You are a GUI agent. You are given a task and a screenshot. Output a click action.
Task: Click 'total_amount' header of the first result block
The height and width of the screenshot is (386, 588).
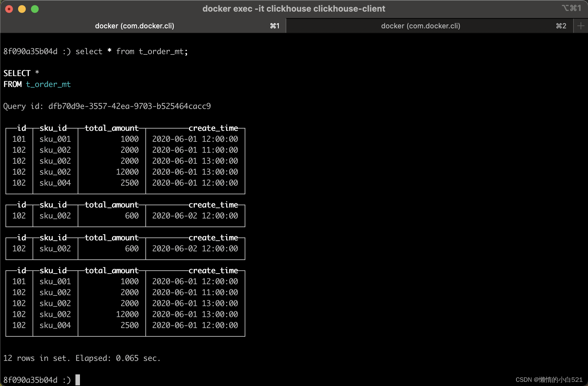112,128
